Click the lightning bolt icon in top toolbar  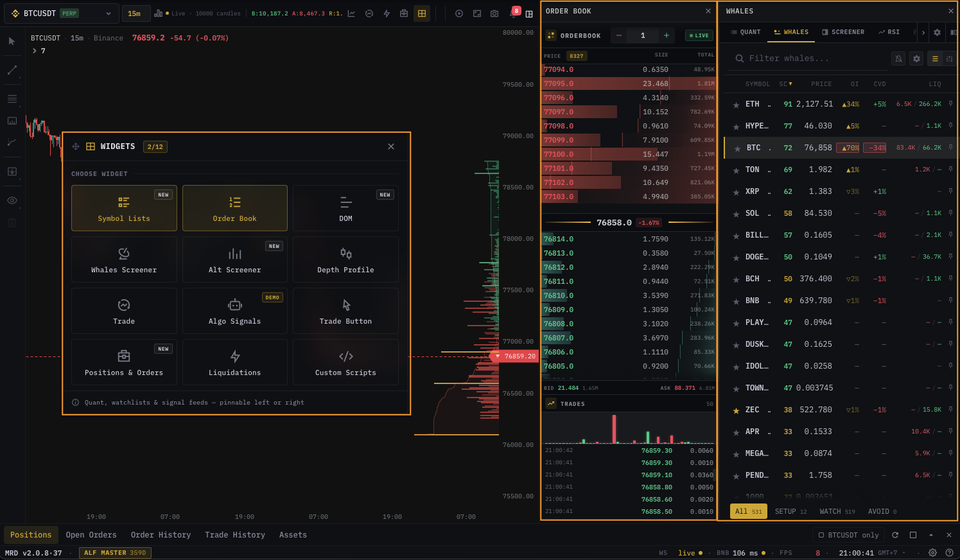pos(387,13)
